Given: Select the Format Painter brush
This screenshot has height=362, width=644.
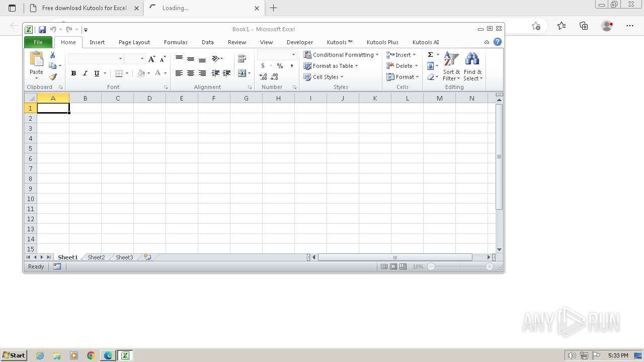Looking at the screenshot, I should pos(52,77).
